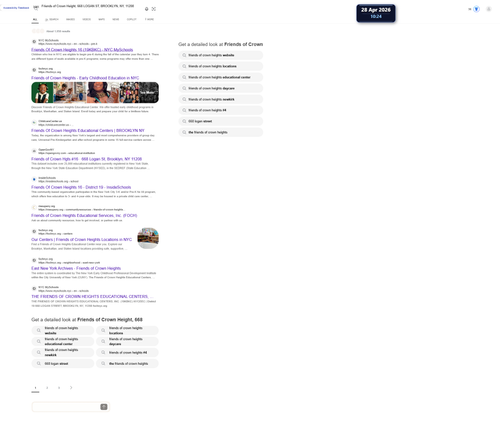This screenshot has width=500, height=423.
Task: Click sidebar suggestion 'friends of crown heights locations'
Action: 221,66
